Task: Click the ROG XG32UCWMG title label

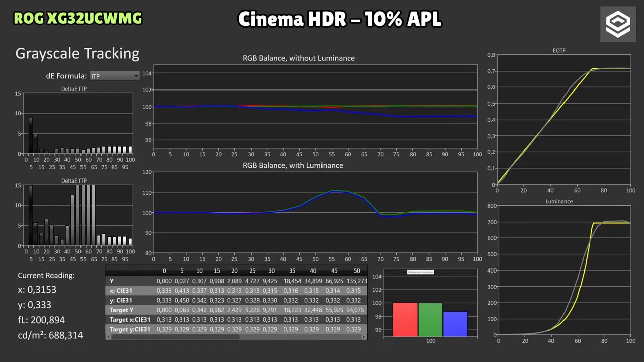Action: [x=78, y=19]
